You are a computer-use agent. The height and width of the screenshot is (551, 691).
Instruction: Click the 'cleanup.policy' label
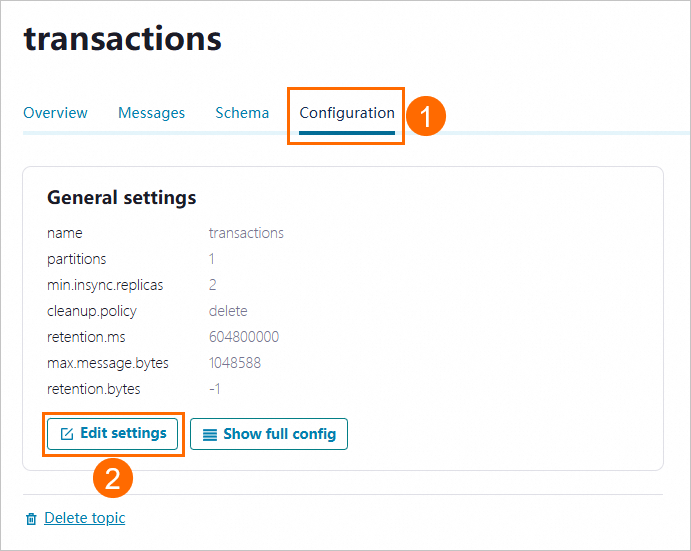92,311
